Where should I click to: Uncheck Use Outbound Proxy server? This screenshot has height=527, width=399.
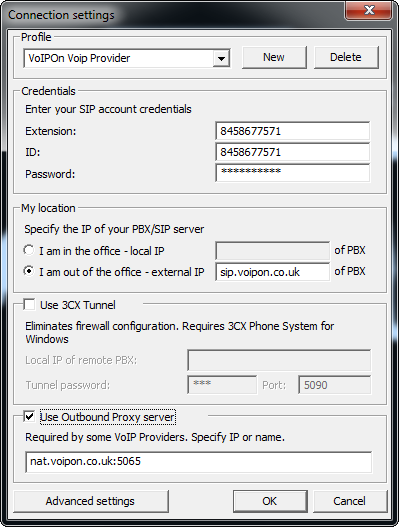tap(29, 417)
